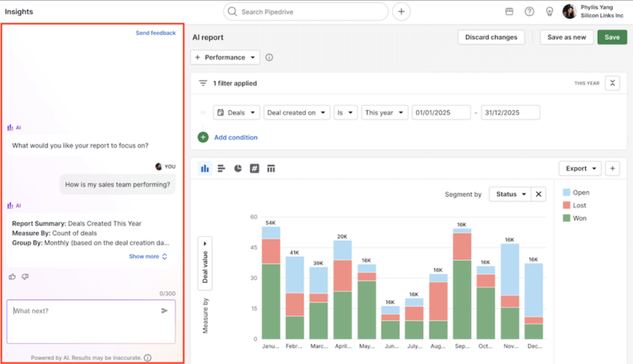
Task: Send the AI chat message
Action: [x=165, y=310]
